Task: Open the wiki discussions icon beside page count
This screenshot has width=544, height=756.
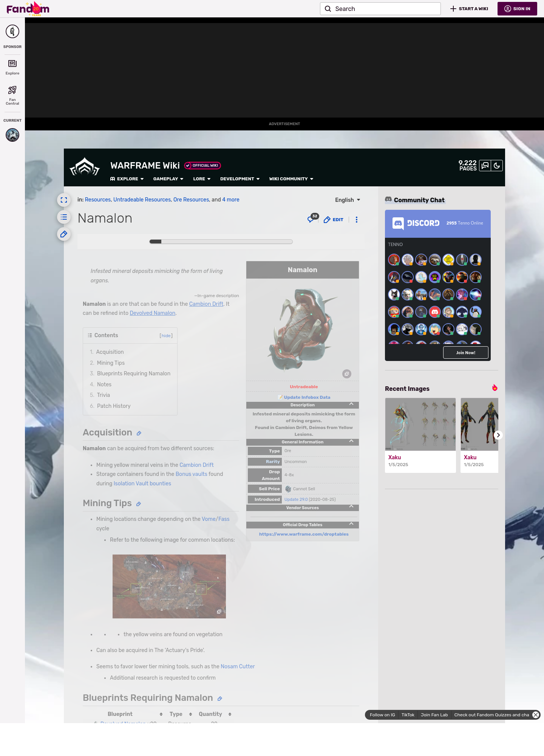Action: 485,166
